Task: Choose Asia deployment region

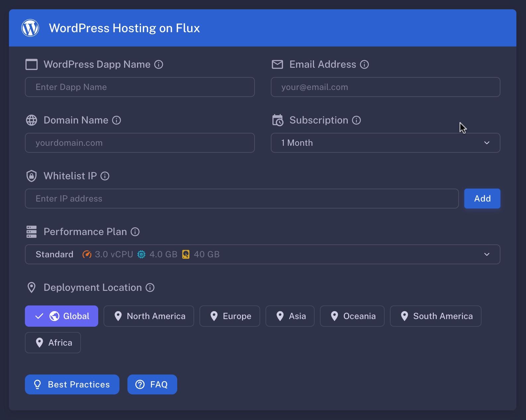Action: tap(290, 316)
